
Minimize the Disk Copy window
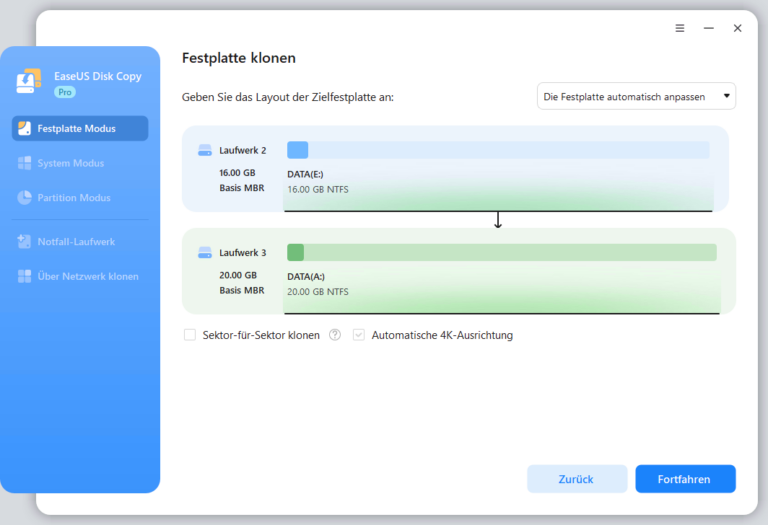709,28
